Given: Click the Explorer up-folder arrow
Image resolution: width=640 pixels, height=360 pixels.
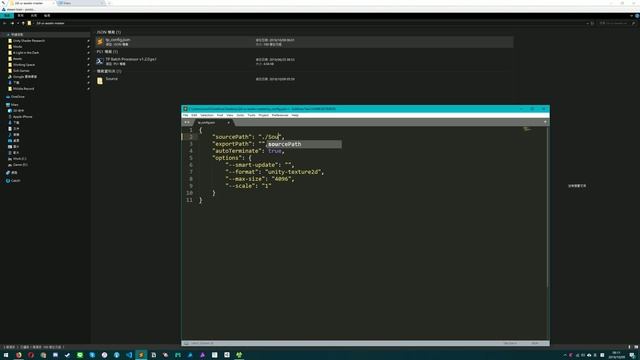Looking at the screenshot, I should [23, 23].
